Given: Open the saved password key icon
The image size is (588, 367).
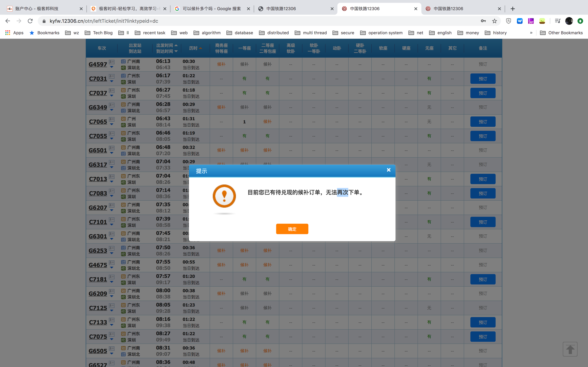Looking at the screenshot, I should click(x=483, y=21).
